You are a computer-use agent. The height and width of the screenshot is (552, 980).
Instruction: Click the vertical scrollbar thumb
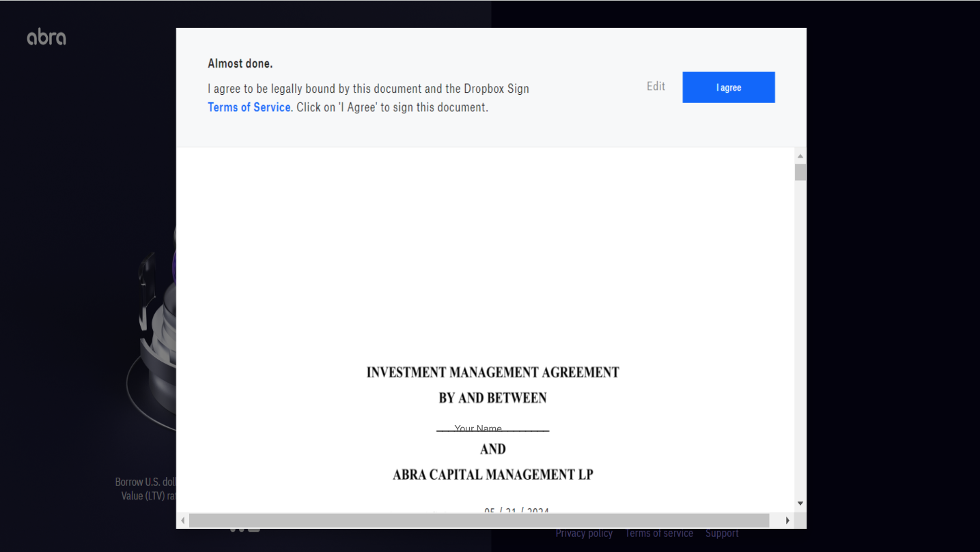click(x=800, y=172)
